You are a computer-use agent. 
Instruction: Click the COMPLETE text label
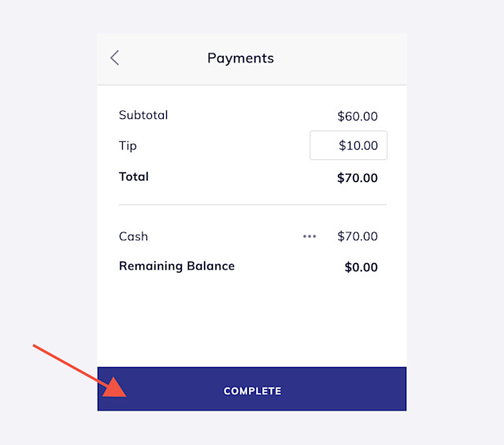point(252,391)
